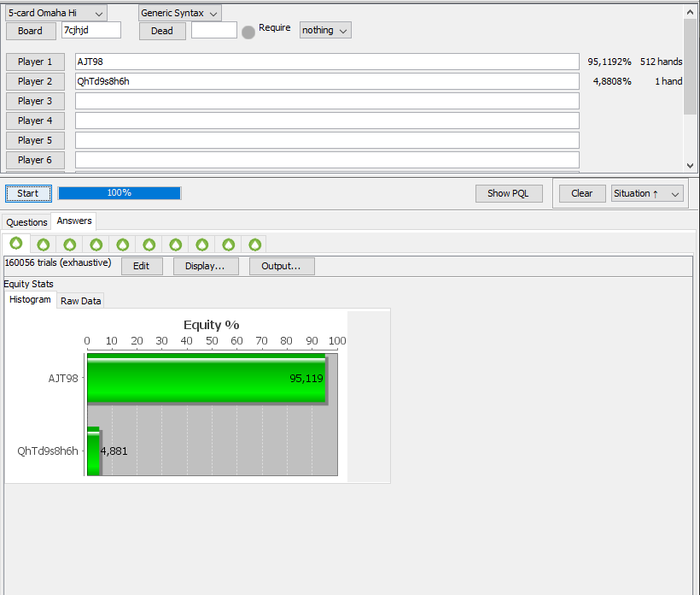This screenshot has width=700, height=595.
Task: Open the 5-card Omaha Hi game dropdown
Action: [56, 13]
